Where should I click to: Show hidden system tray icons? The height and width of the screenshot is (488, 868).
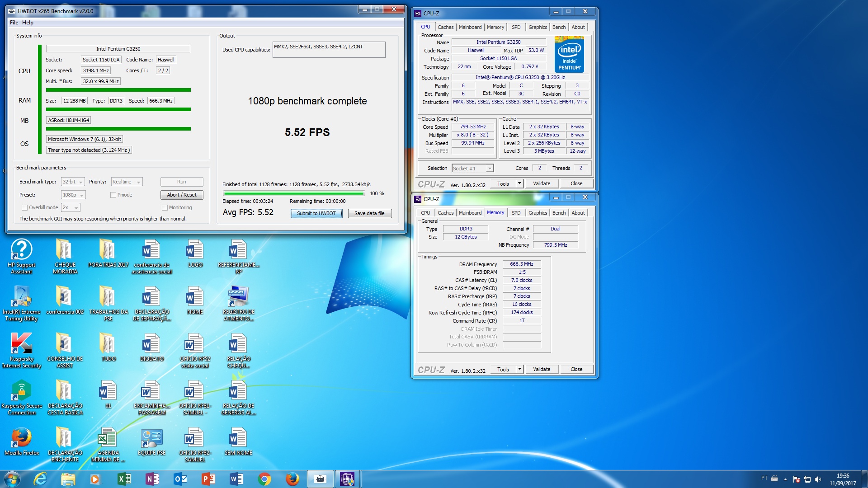coord(785,479)
